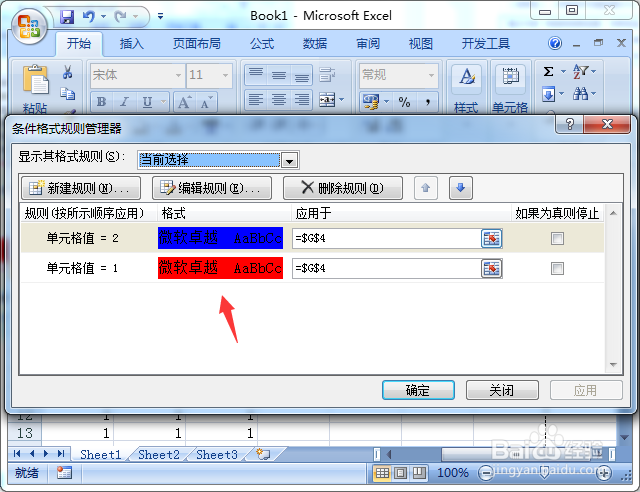Screen dimensions: 640x492
Task: Click the Copy icon in the ribbon
Action: pos(67,94)
